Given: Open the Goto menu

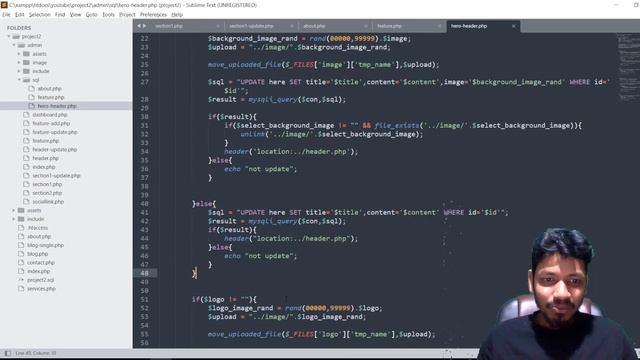Looking at the screenshot, I should 91,14.
